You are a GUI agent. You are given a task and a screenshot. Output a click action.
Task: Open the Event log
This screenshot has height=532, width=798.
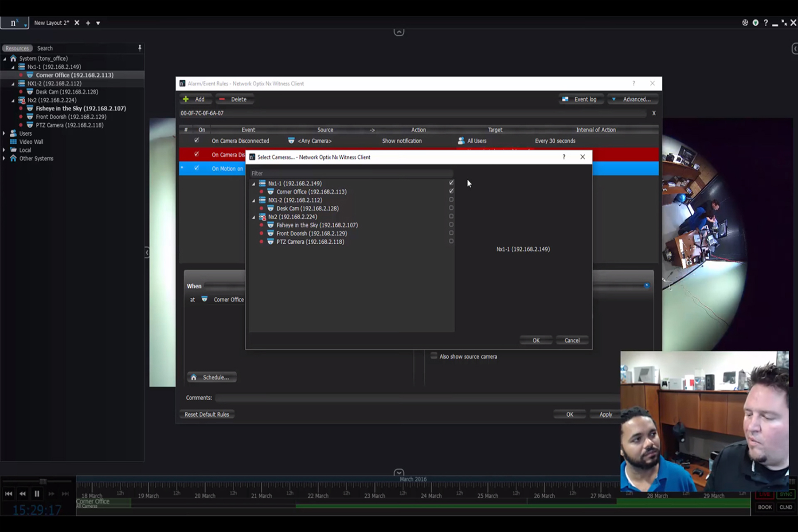pyautogui.click(x=580, y=99)
